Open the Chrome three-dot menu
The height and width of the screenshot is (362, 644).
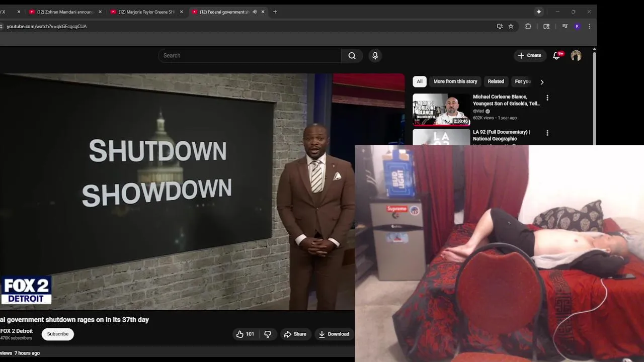point(589,26)
